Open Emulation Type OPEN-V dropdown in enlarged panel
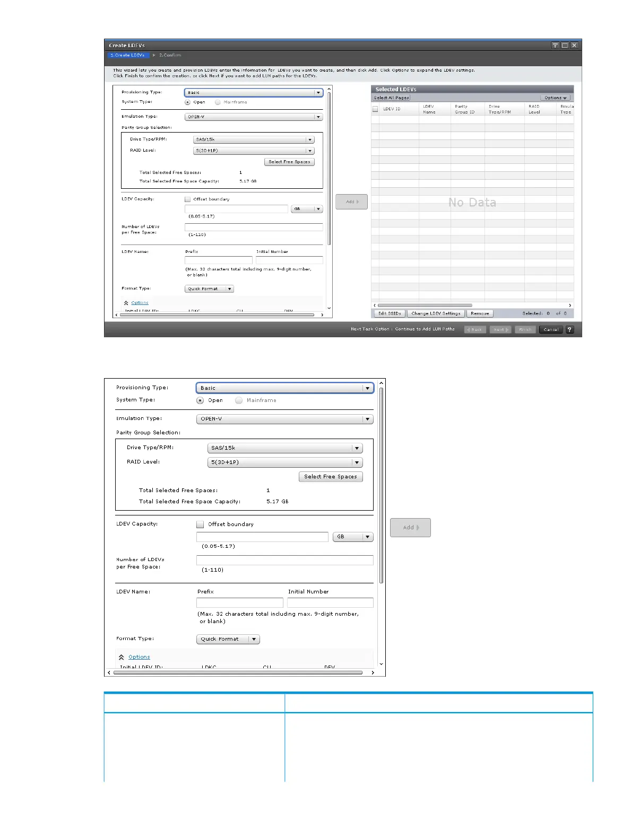Image resolution: width=631 pixels, height=840 pixels. click(x=285, y=419)
